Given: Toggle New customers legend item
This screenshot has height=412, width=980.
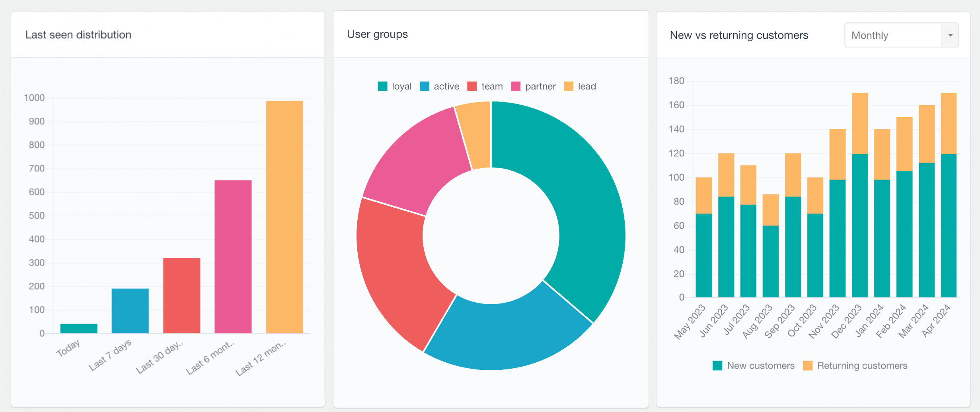Looking at the screenshot, I should pyautogui.click(x=754, y=365).
